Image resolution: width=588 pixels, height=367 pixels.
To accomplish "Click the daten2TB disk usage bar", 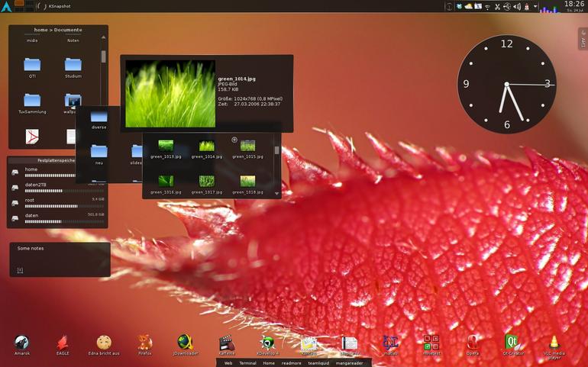I will point(64,191).
